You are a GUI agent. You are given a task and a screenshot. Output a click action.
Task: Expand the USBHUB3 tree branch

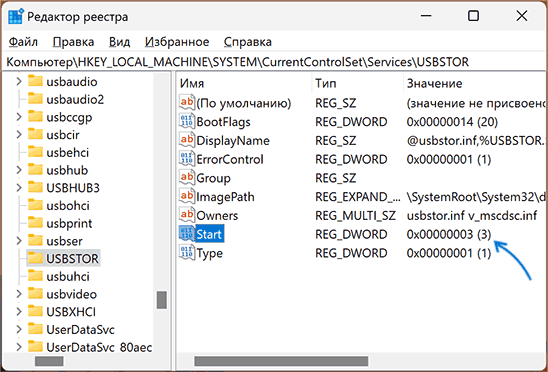pyautogui.click(x=19, y=188)
